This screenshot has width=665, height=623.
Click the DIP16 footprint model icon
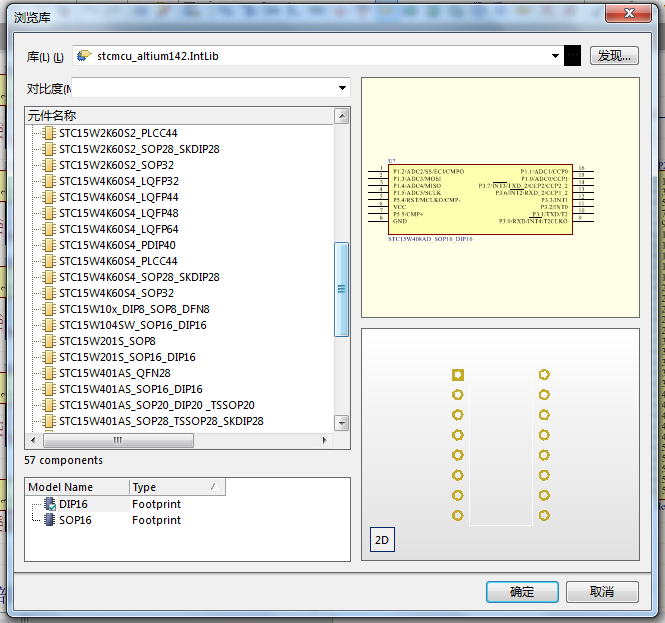(x=50, y=504)
